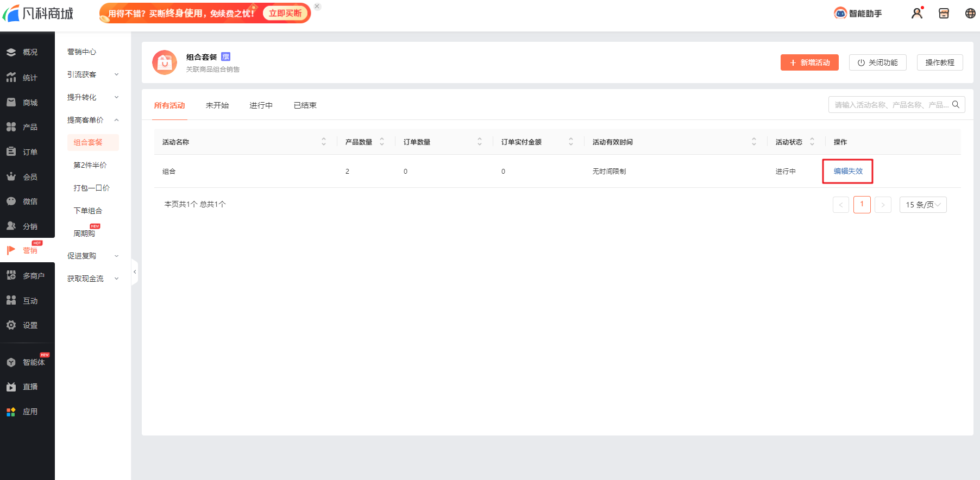Image resolution: width=980 pixels, height=480 pixels.
Task: Close the promotional banner
Action: [317, 7]
